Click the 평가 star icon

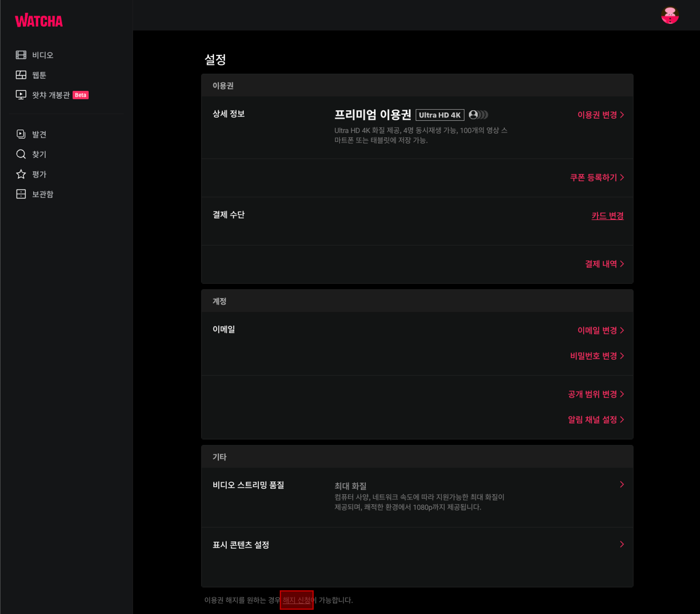click(x=21, y=174)
